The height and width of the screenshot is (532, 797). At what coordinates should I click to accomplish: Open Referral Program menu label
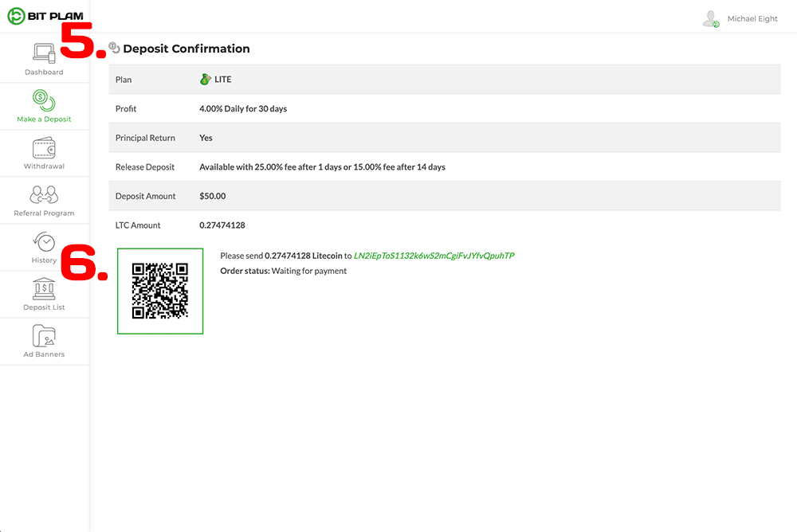point(44,213)
